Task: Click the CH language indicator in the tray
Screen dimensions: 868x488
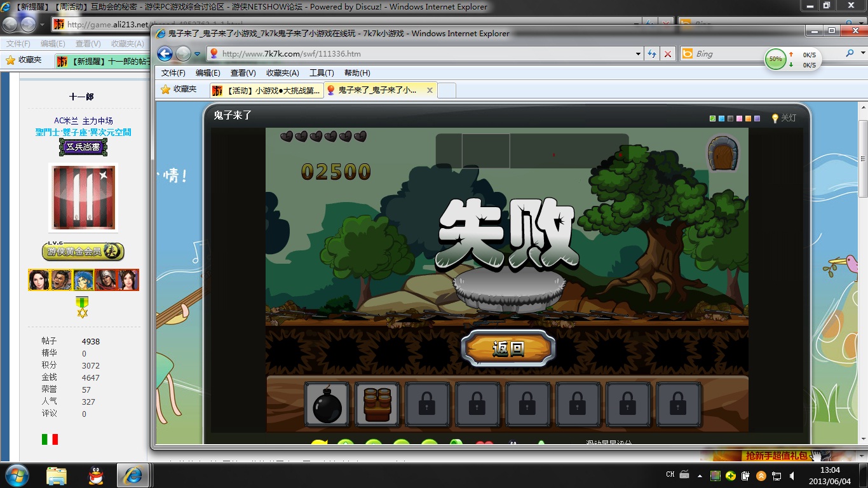Action: point(670,475)
